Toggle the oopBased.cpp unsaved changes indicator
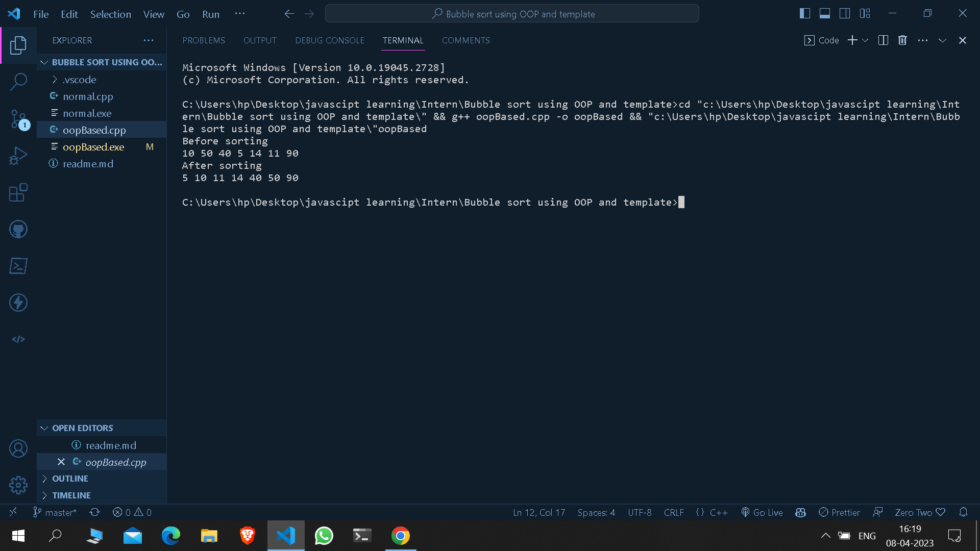This screenshot has width=980, height=551. coord(61,462)
